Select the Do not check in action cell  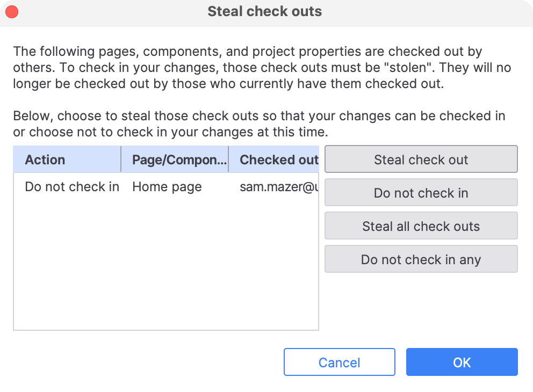72,187
